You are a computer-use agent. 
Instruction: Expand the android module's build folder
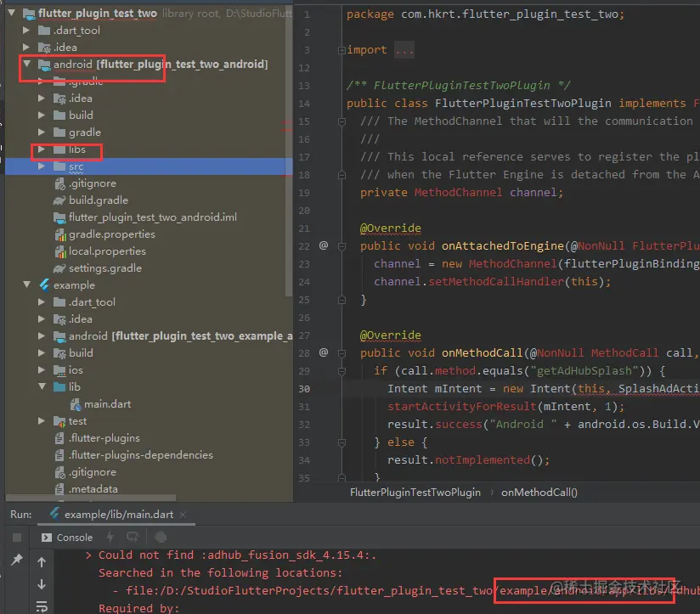pos(42,115)
